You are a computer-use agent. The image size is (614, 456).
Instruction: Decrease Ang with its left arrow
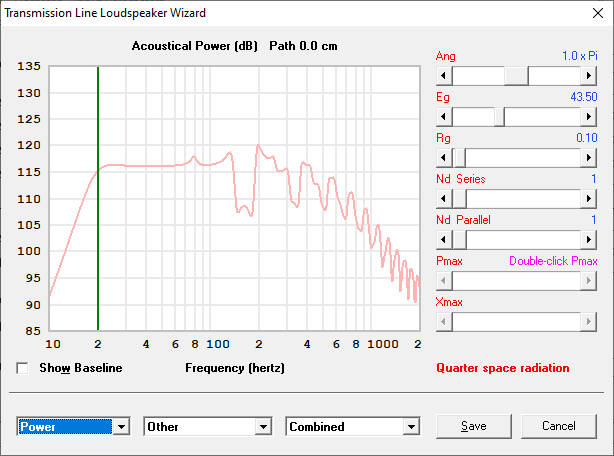click(444, 76)
